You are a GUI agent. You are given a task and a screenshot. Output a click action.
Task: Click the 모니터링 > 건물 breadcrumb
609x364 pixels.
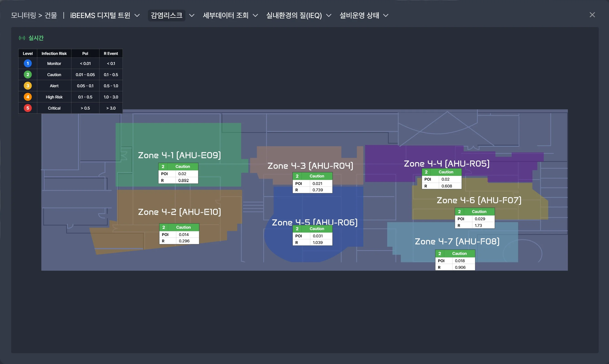click(x=34, y=15)
